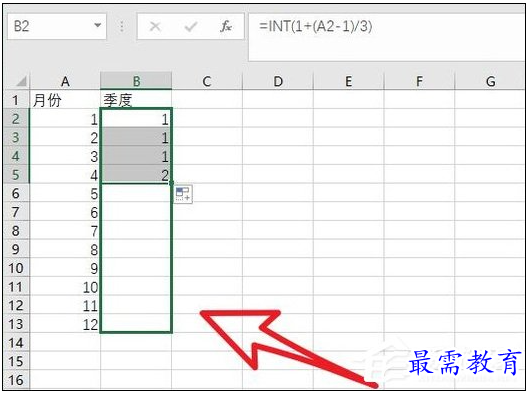
Task: Click cell B5 showing quarter 2
Action: [x=136, y=174]
